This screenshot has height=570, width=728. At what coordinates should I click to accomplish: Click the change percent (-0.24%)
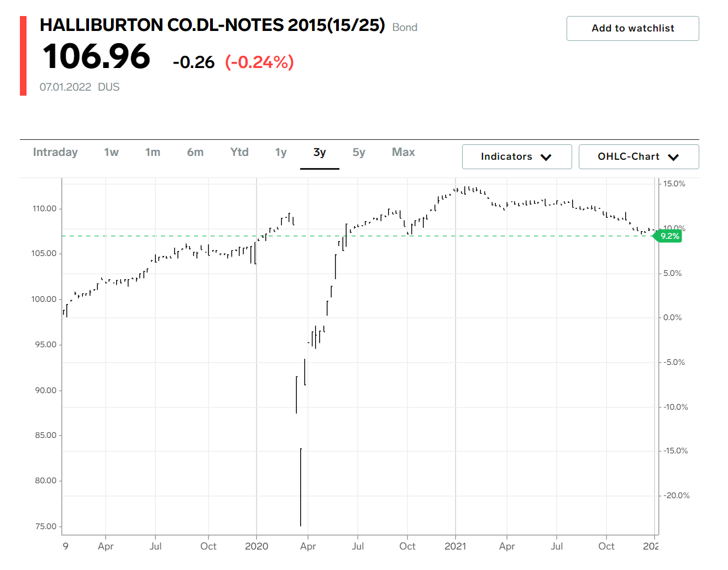pos(259,62)
